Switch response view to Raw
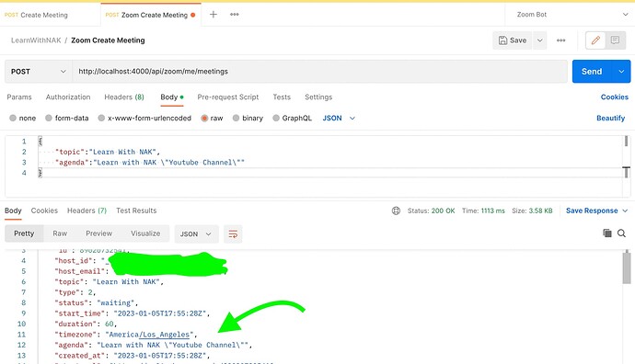Viewport: 635px width, 364px height. 60,233
